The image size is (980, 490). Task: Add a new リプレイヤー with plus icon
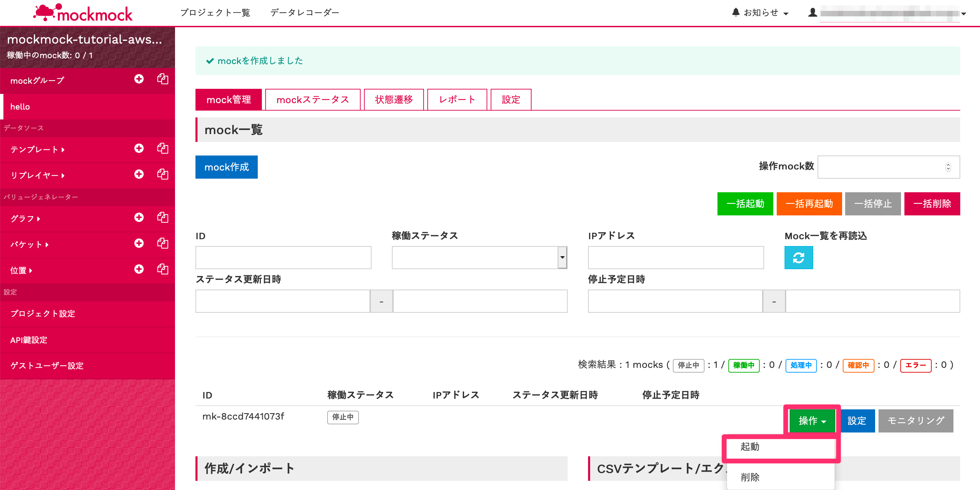139,174
